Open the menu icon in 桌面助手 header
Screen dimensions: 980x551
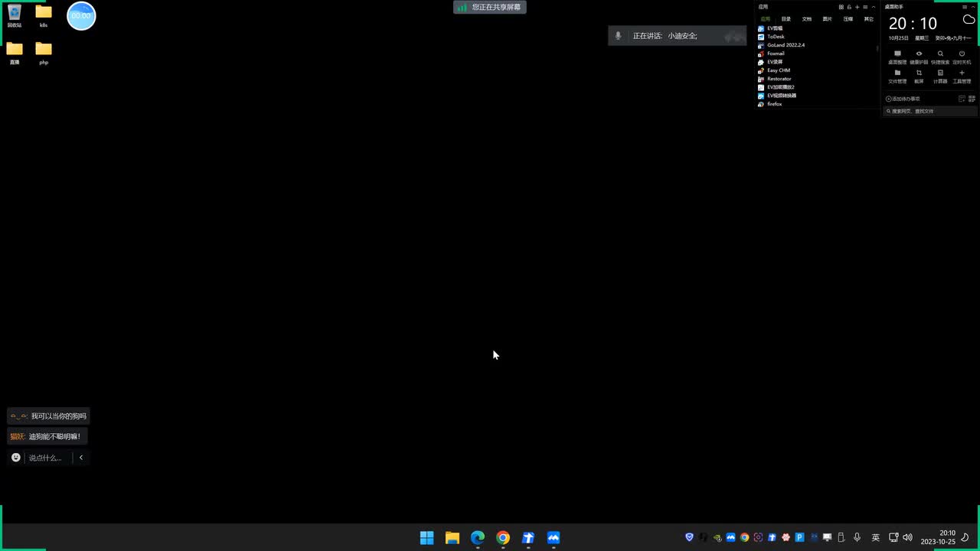965,7
